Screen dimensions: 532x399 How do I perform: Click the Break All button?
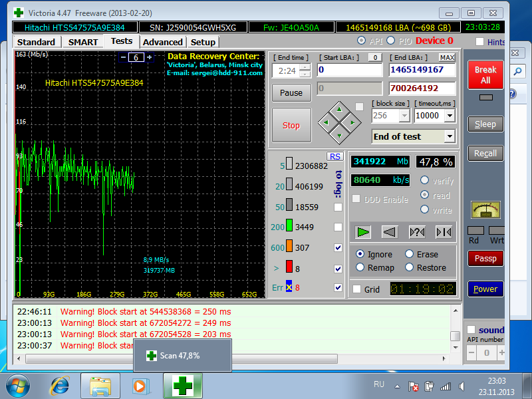tap(485, 75)
